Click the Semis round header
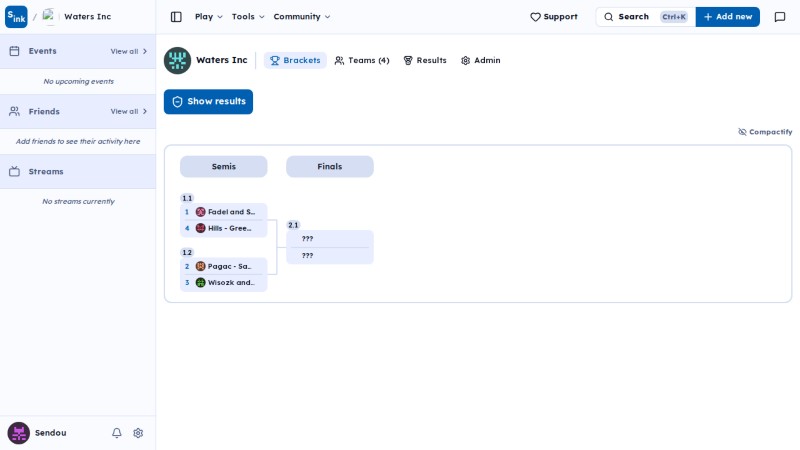Viewport: 800px width, 450px height. point(223,166)
